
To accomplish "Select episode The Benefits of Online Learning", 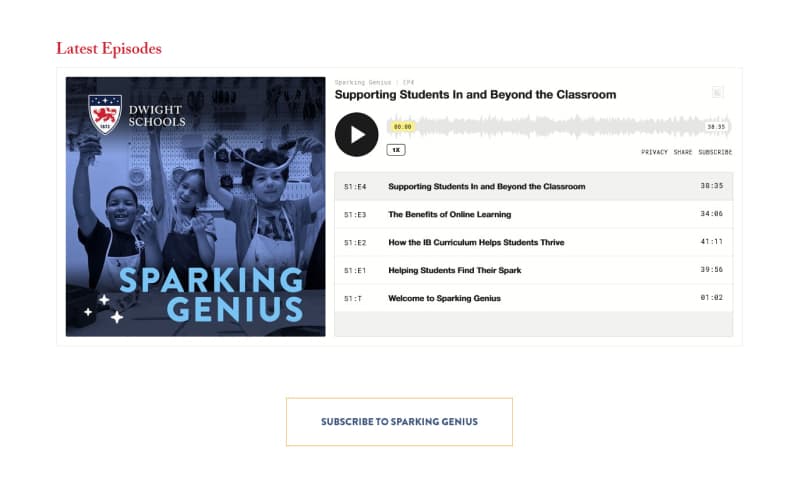I will (449, 214).
